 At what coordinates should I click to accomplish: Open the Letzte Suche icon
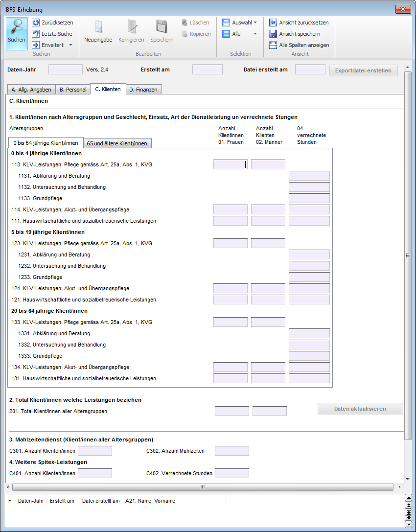[36, 34]
